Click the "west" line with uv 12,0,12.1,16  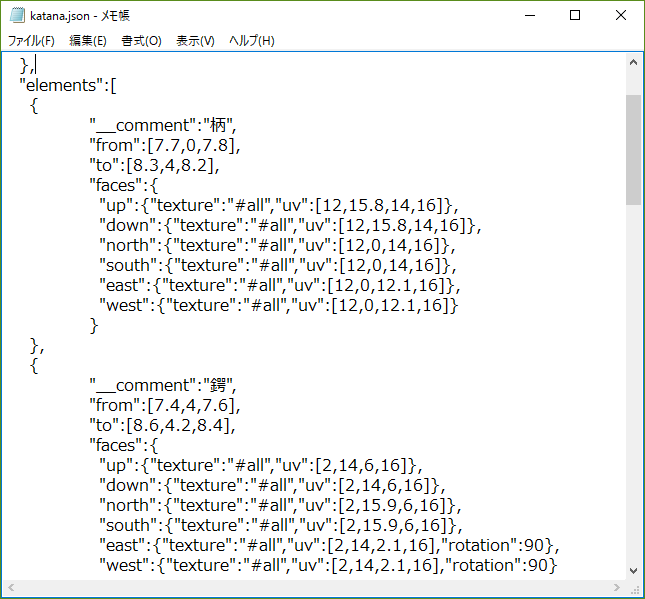point(278,305)
